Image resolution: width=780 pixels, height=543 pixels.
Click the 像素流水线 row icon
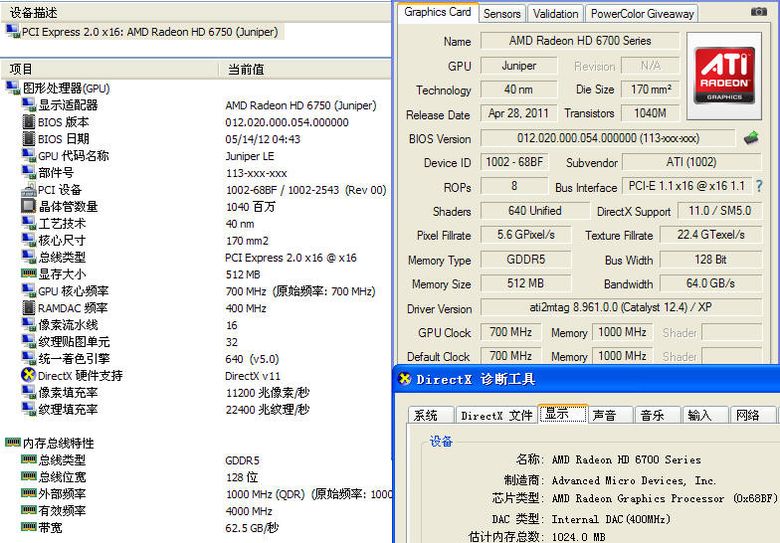click(29, 324)
